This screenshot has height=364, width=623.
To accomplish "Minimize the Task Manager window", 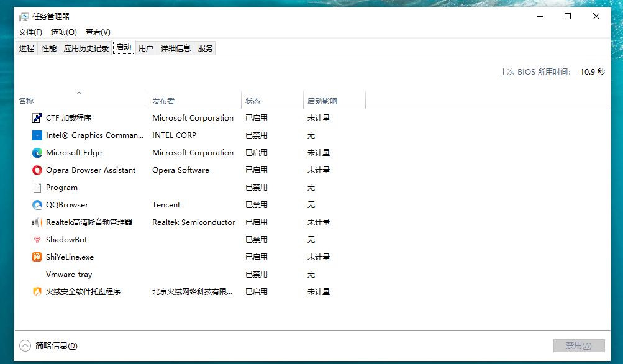I will point(540,16).
